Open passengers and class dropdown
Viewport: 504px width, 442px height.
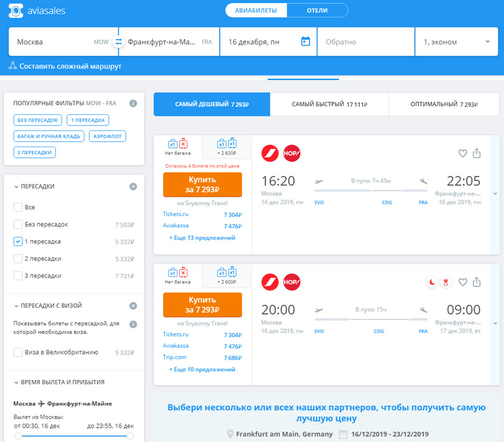[456, 42]
